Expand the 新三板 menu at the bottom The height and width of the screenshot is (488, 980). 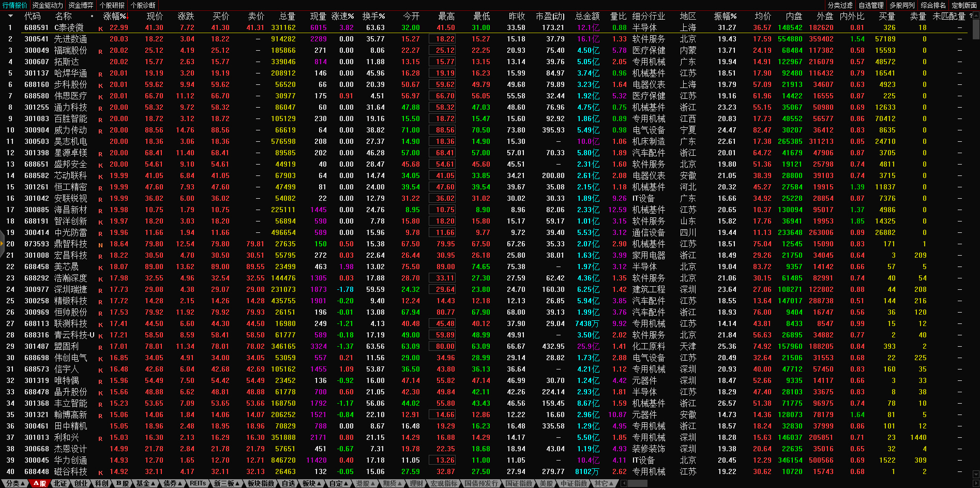(x=227, y=483)
